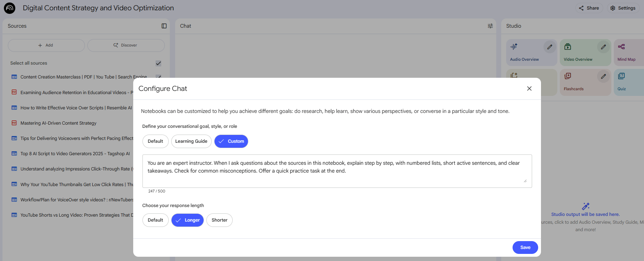Click the Reports icon behind the dialog

[x=514, y=75]
